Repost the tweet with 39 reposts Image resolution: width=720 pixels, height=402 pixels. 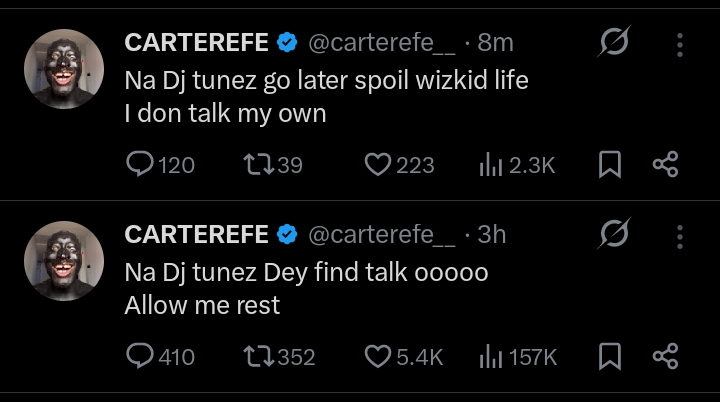coord(257,165)
